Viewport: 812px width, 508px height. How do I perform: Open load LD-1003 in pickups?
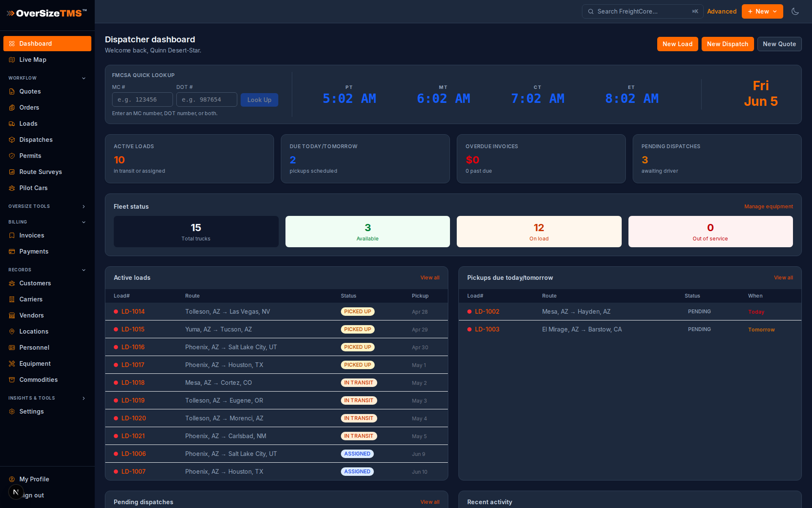coord(487,329)
